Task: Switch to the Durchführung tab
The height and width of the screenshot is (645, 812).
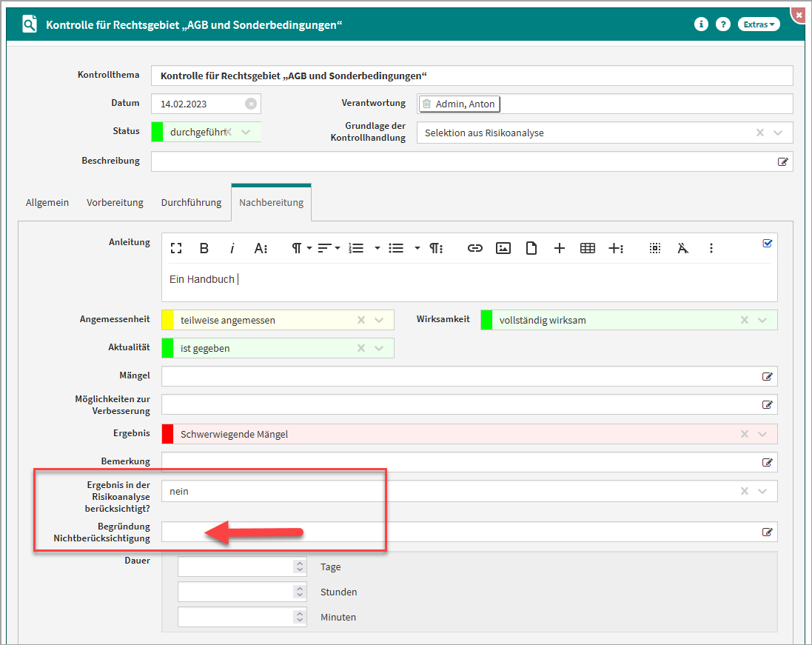Action: 191,202
